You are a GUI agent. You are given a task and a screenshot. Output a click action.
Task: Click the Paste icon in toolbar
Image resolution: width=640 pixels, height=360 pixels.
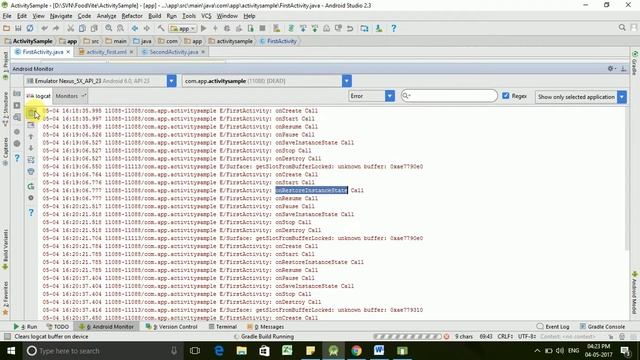point(94,28)
